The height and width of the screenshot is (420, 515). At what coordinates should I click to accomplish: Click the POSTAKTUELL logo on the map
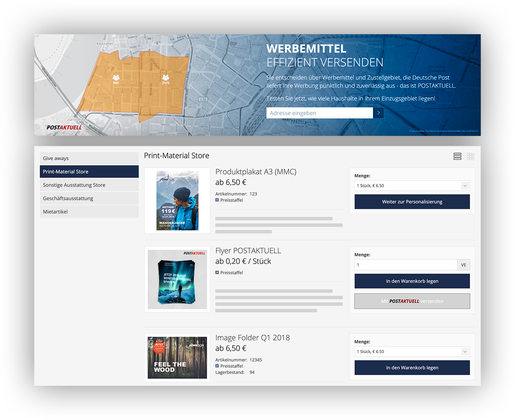64,128
